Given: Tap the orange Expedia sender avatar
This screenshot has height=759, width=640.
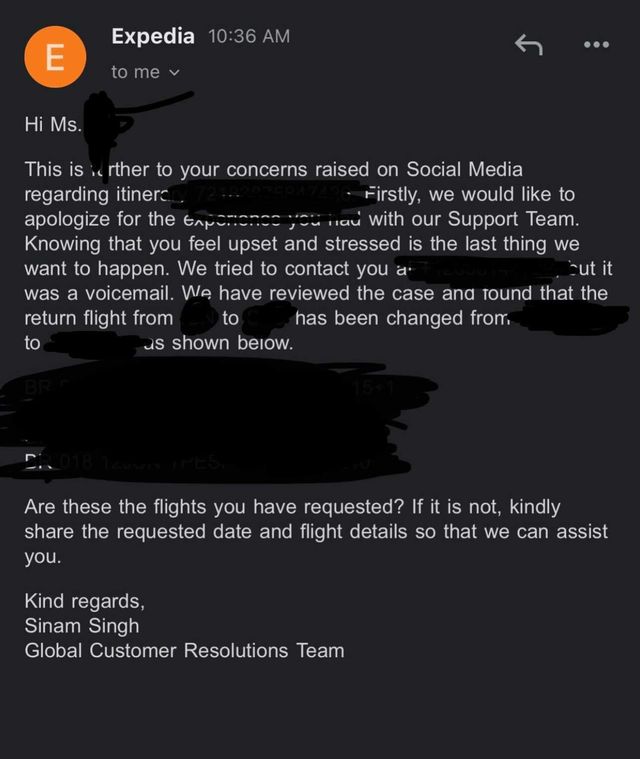Looking at the screenshot, I should pyautogui.click(x=54, y=56).
